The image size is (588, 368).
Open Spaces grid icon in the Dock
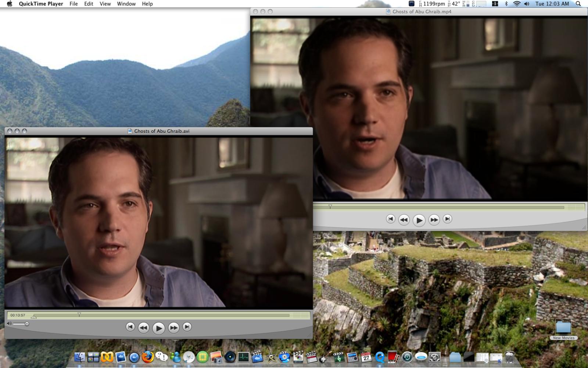point(93,357)
